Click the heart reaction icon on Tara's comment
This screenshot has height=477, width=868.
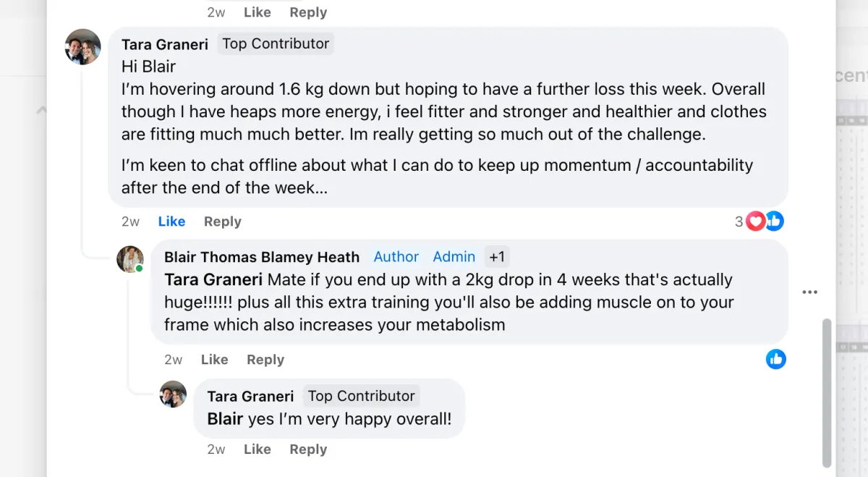[756, 221]
